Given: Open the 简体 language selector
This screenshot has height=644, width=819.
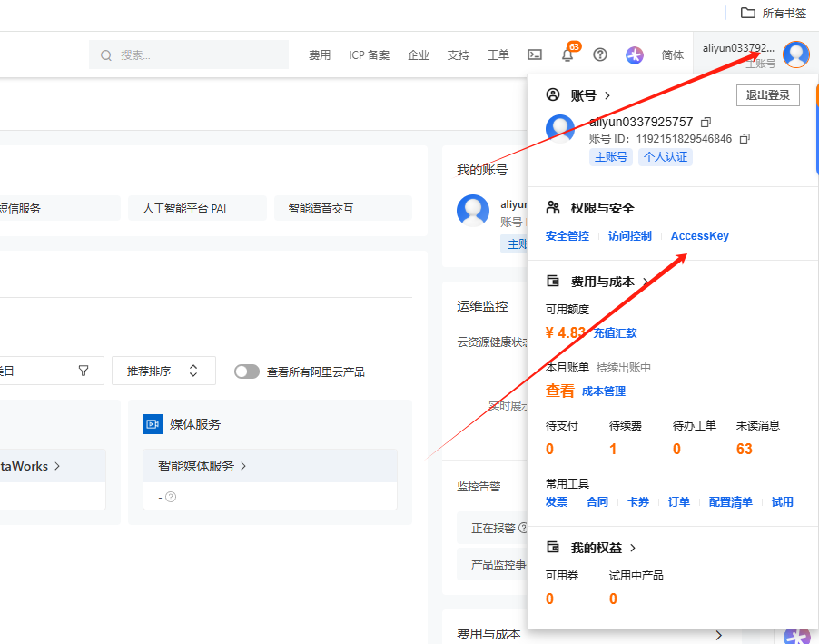Looking at the screenshot, I should point(672,54).
